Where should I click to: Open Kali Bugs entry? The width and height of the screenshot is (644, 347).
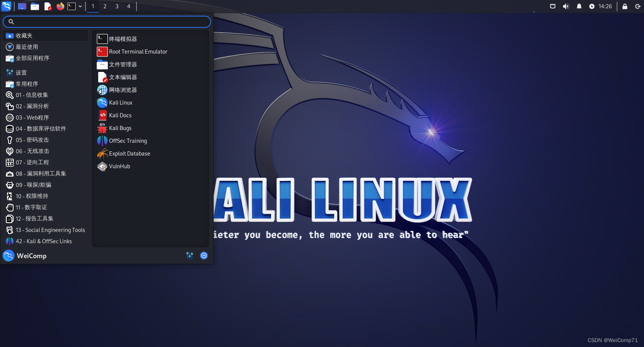(x=150, y=128)
